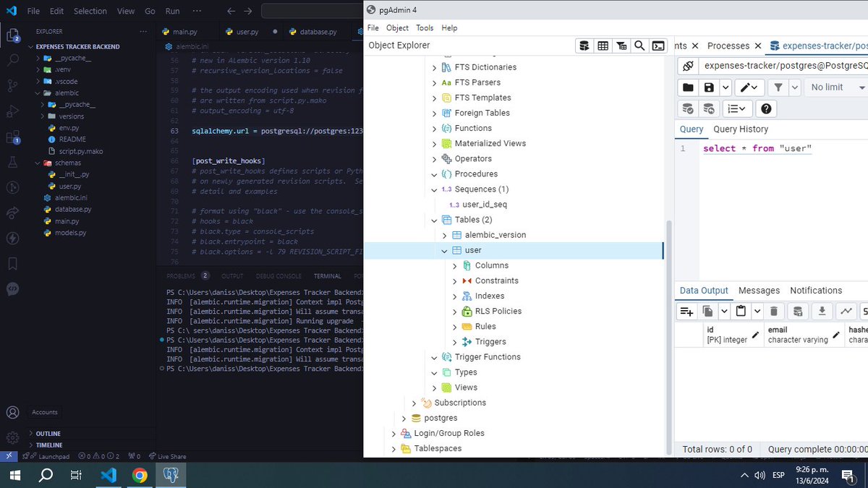This screenshot has height=488, width=868.
Task: Toggle the Live Share status bar item
Action: (167, 456)
